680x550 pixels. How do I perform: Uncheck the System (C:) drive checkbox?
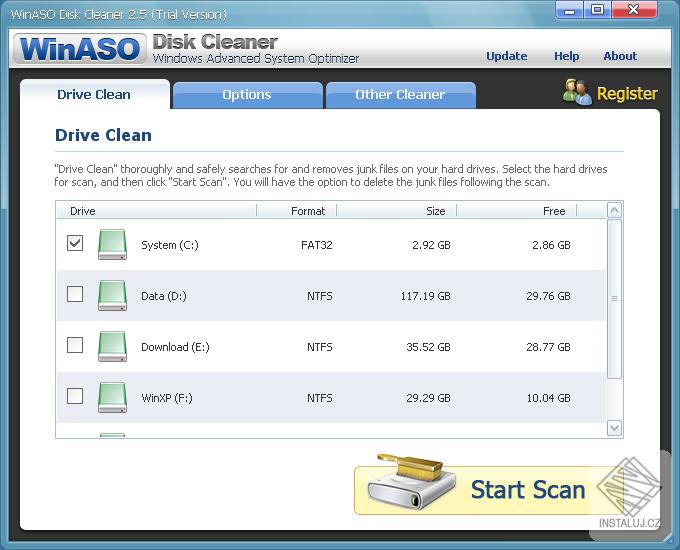[x=75, y=243]
